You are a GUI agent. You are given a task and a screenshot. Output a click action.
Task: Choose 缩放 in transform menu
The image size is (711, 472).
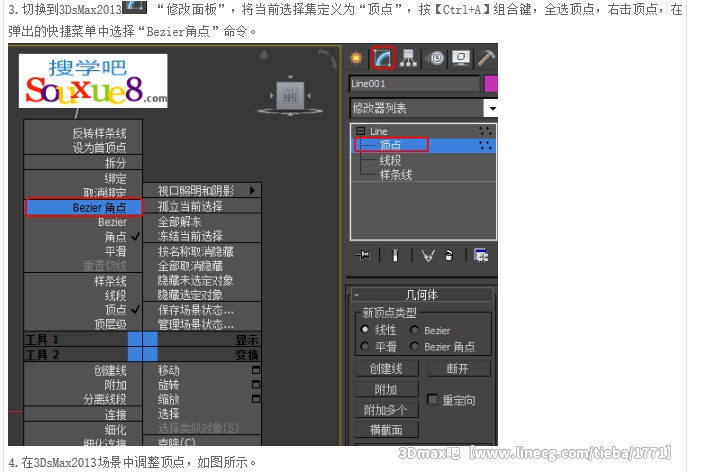click(x=168, y=399)
